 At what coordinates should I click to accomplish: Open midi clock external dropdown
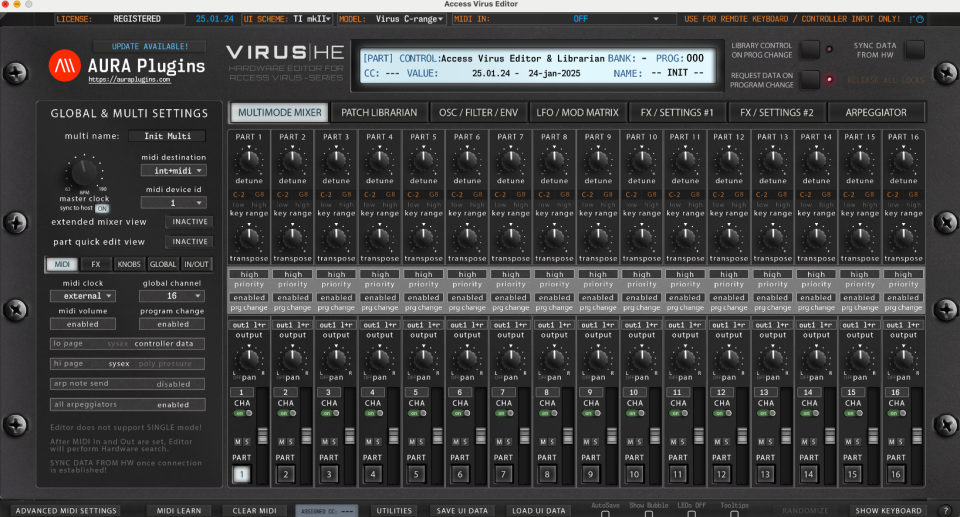[82, 296]
